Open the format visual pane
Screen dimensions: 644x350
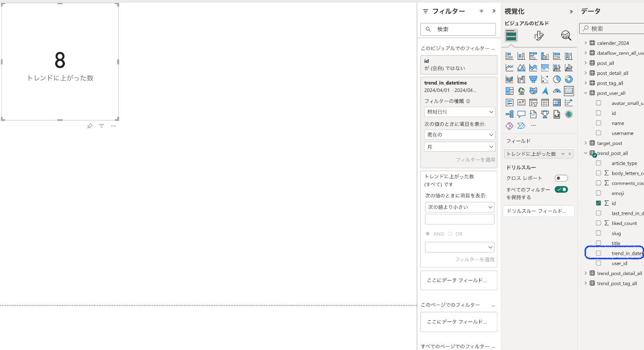[x=539, y=35]
